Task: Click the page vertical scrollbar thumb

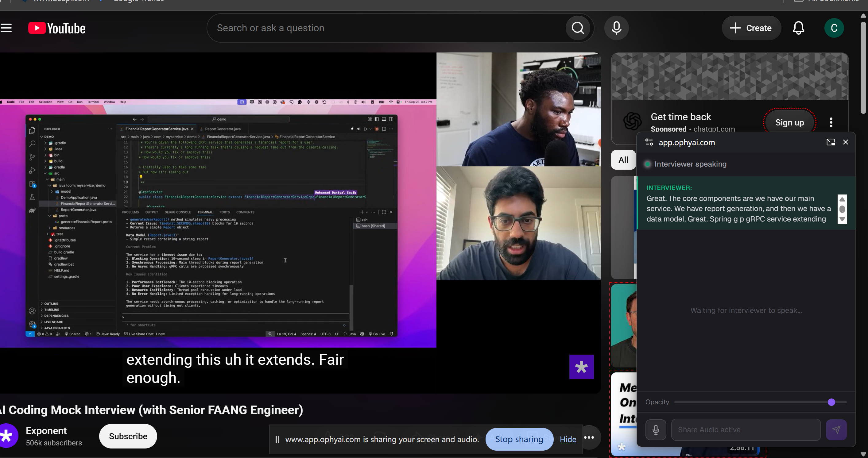Action: (863, 67)
